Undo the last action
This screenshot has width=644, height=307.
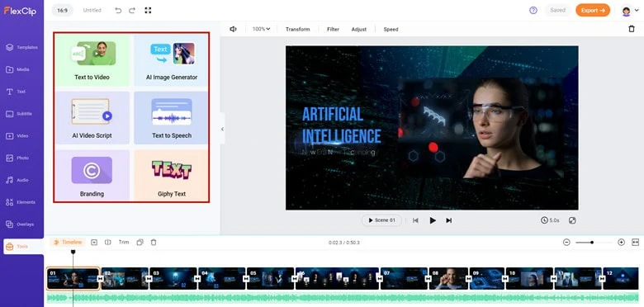(118, 11)
